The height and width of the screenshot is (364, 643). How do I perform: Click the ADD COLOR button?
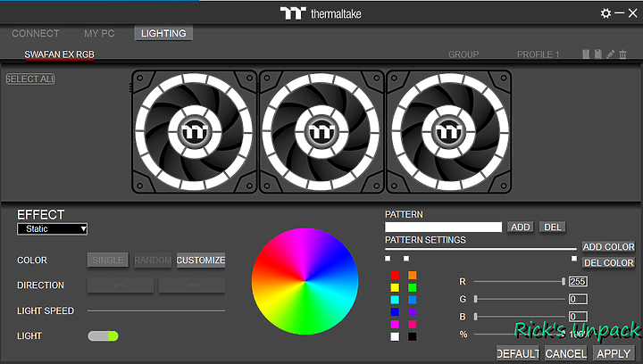608,247
